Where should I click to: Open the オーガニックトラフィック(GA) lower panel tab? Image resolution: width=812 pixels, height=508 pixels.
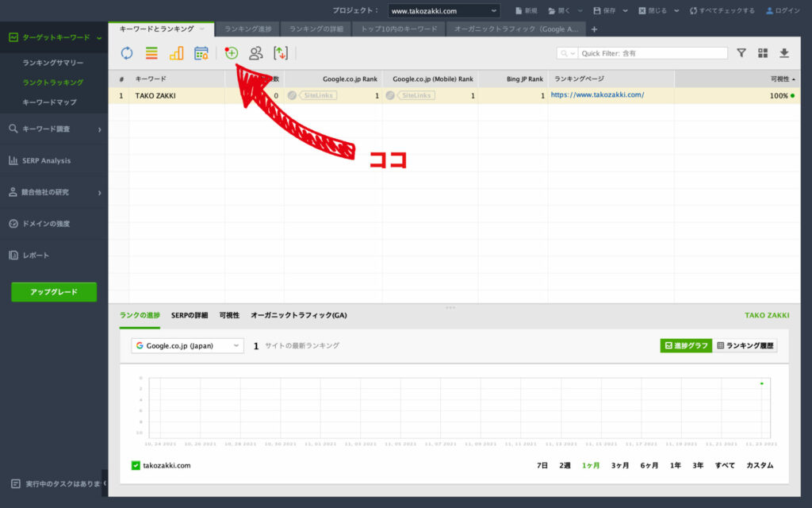tap(299, 315)
